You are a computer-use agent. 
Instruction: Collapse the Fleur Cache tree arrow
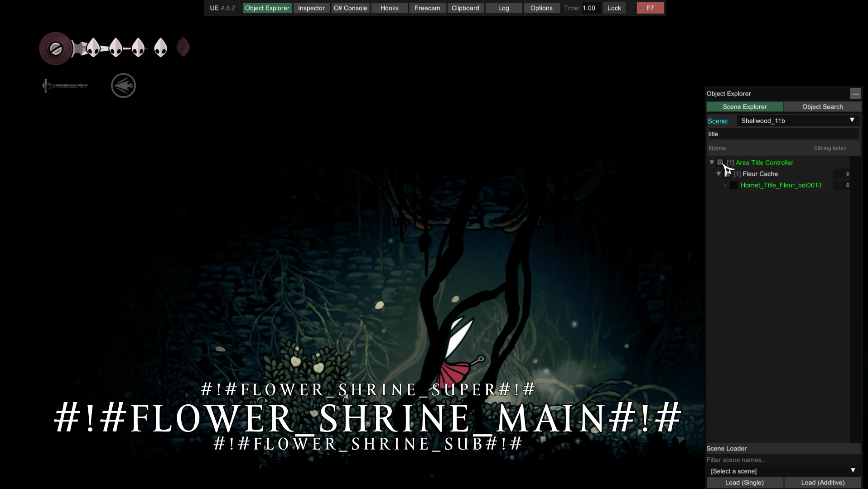click(x=719, y=174)
